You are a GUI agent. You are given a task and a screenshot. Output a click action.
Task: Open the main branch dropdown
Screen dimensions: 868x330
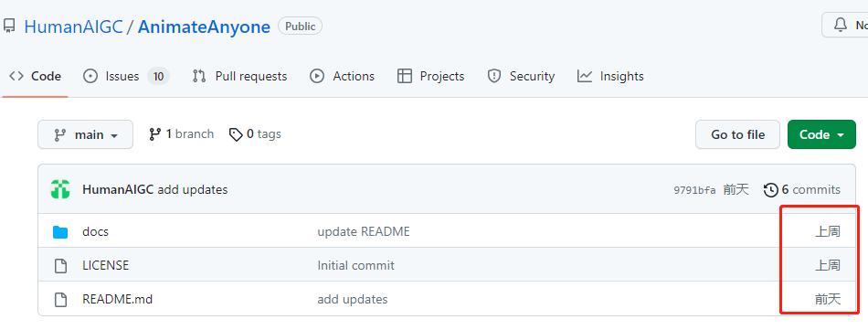click(x=85, y=134)
